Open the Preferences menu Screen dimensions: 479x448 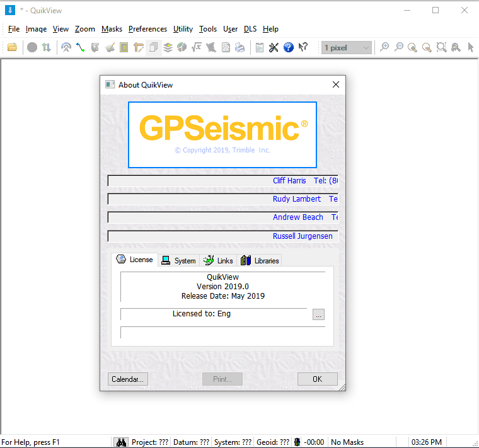click(147, 29)
